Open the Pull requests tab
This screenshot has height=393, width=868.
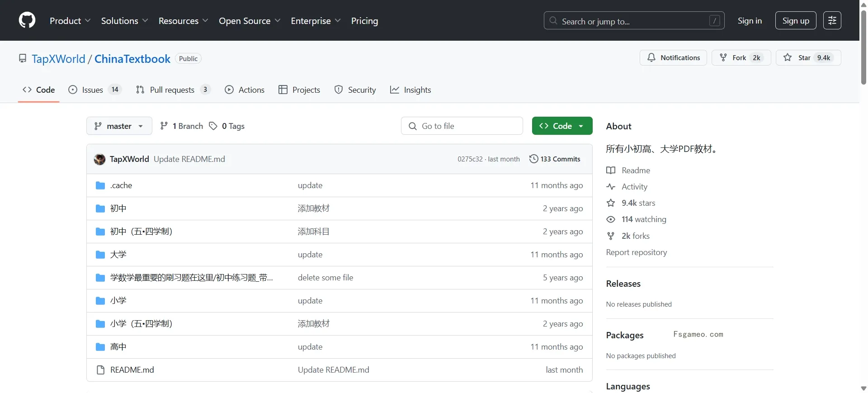[x=173, y=90]
